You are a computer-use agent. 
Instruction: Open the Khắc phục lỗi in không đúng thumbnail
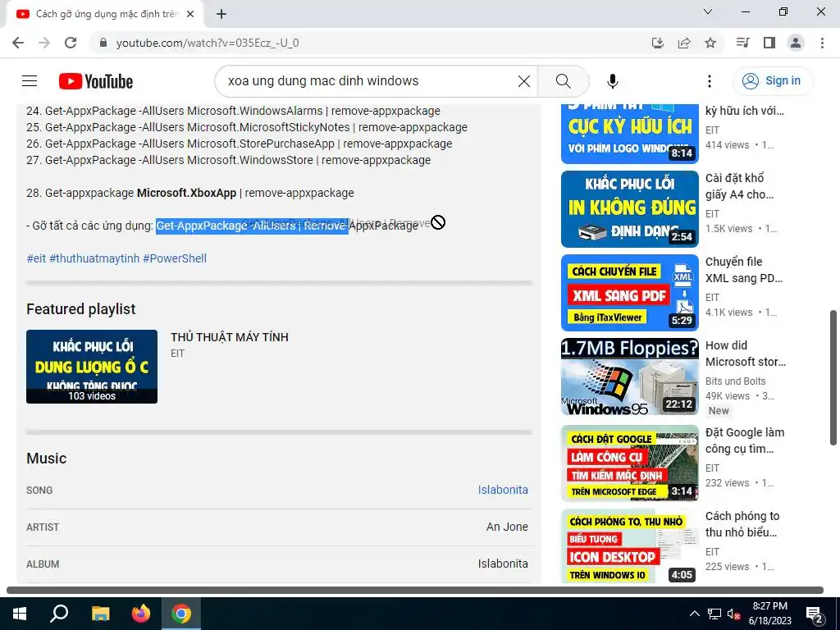click(629, 209)
